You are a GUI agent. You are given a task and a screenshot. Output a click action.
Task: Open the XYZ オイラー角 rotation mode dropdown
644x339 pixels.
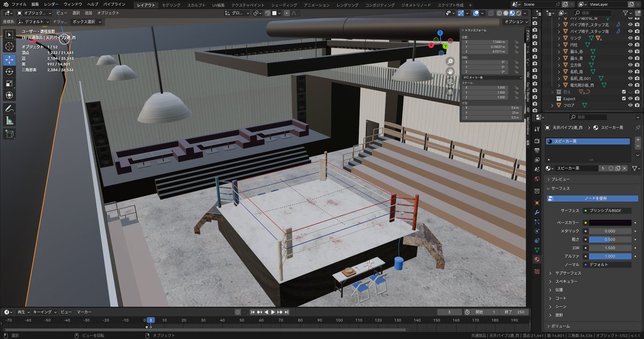pos(492,77)
